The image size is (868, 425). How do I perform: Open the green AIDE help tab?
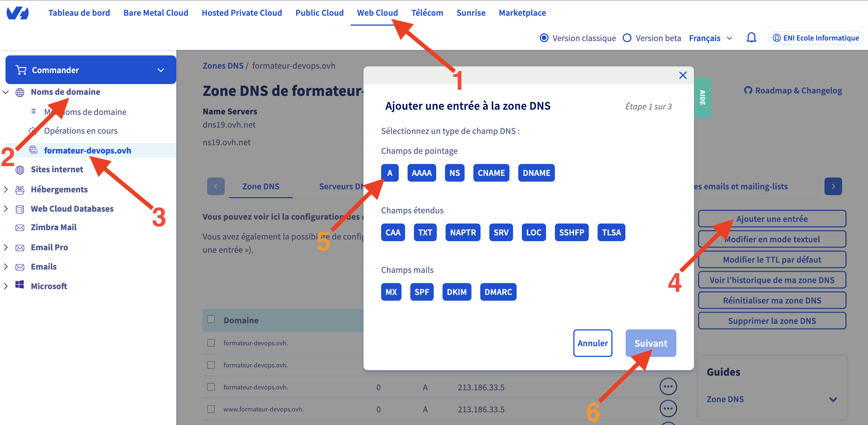point(702,98)
